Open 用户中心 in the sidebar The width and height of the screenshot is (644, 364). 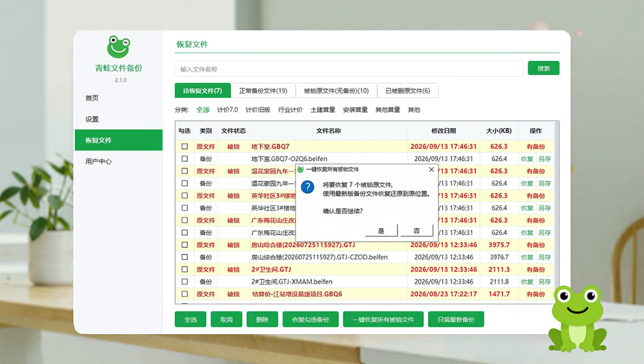point(118,161)
